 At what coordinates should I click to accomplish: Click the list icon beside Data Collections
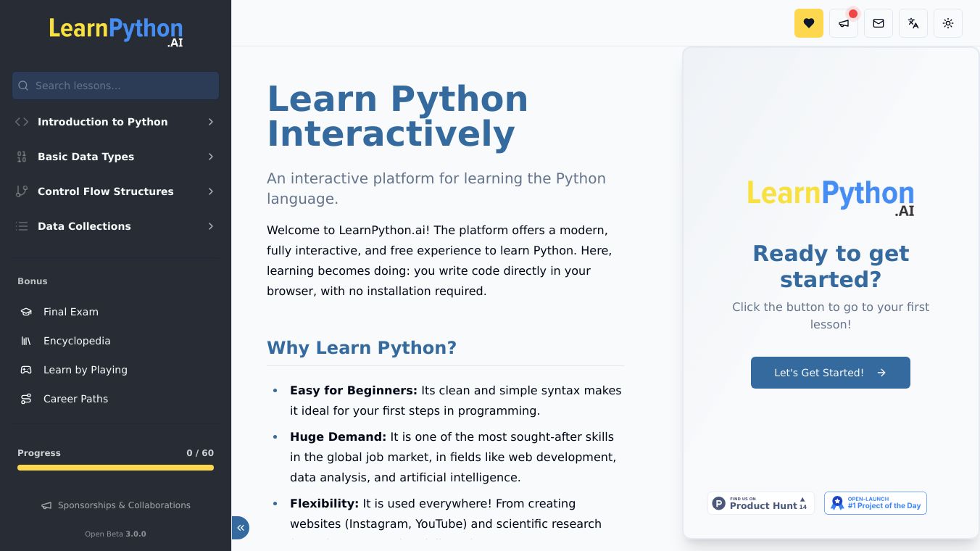click(x=22, y=226)
